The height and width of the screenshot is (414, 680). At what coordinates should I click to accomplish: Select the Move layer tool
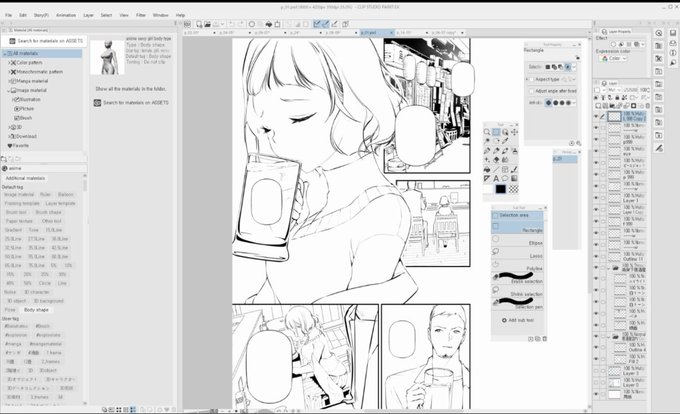click(514, 132)
